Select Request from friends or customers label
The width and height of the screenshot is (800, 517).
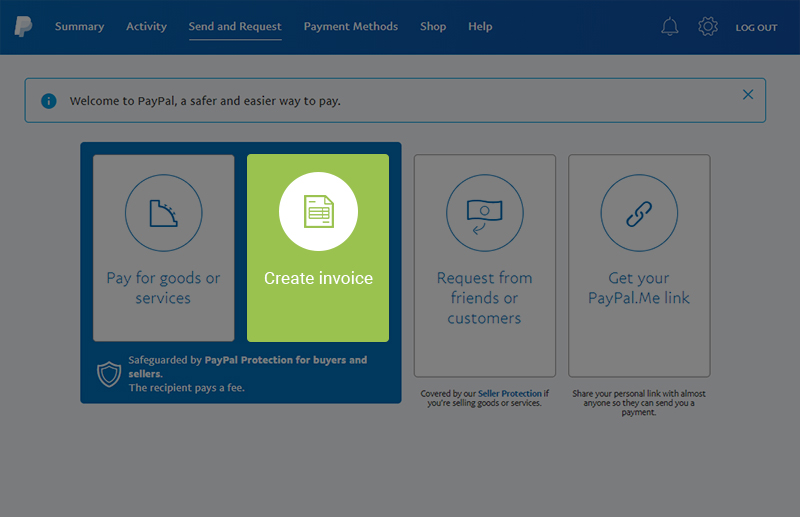[x=485, y=298]
